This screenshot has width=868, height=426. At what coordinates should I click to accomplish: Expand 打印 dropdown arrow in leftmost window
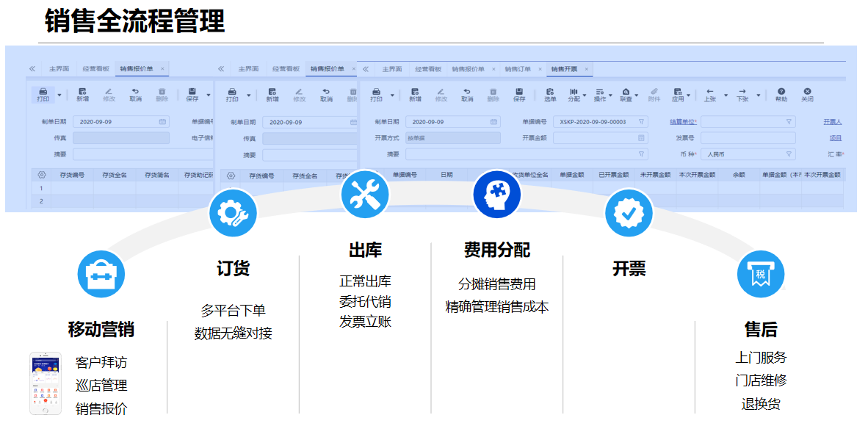point(59,95)
